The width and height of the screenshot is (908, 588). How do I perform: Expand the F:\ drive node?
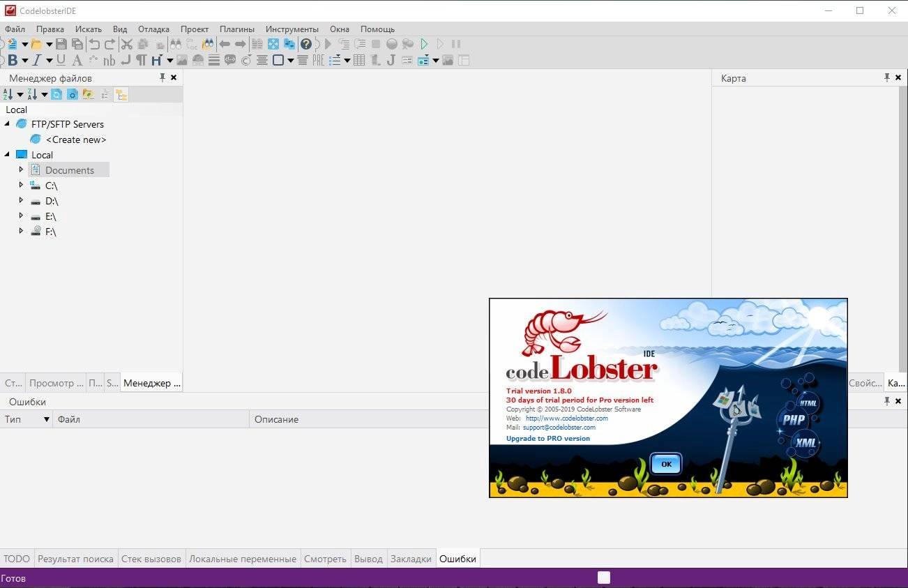(x=21, y=231)
